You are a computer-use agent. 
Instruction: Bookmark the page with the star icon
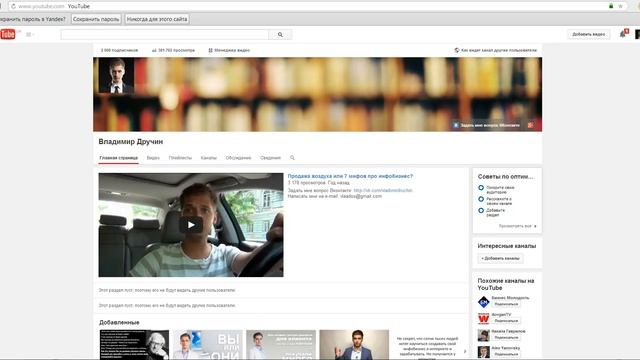click(620, 6)
